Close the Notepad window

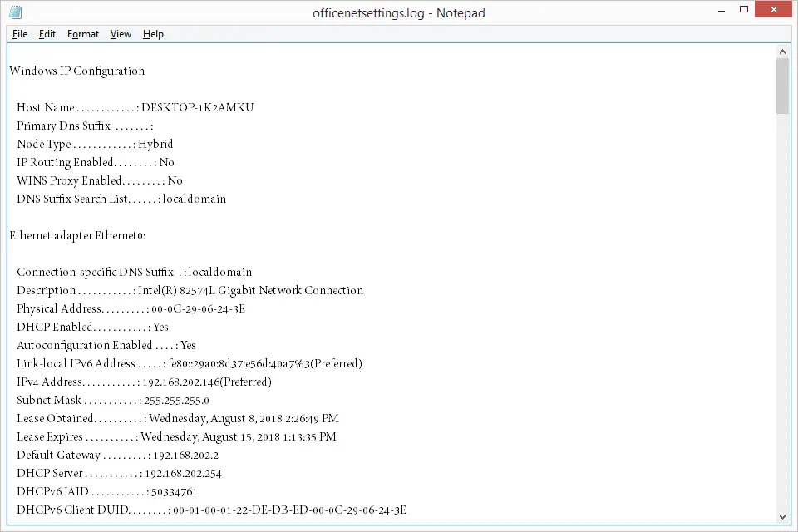click(773, 10)
